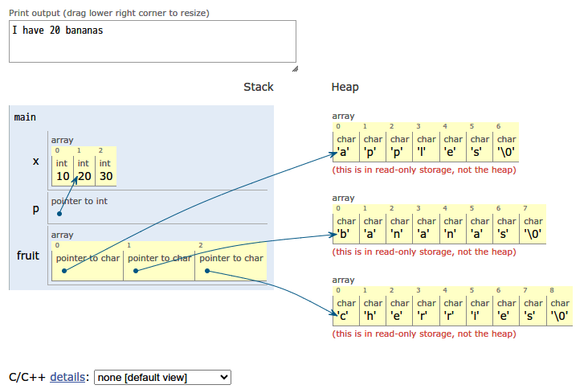The width and height of the screenshot is (588, 389).
Task: Click the pointer dot in fruit element 2
Action: tap(207, 271)
